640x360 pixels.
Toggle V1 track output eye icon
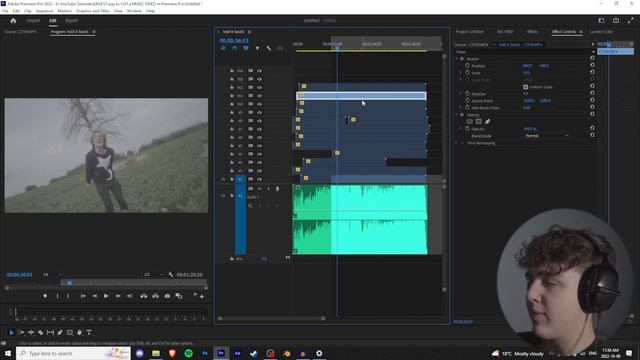pos(259,179)
